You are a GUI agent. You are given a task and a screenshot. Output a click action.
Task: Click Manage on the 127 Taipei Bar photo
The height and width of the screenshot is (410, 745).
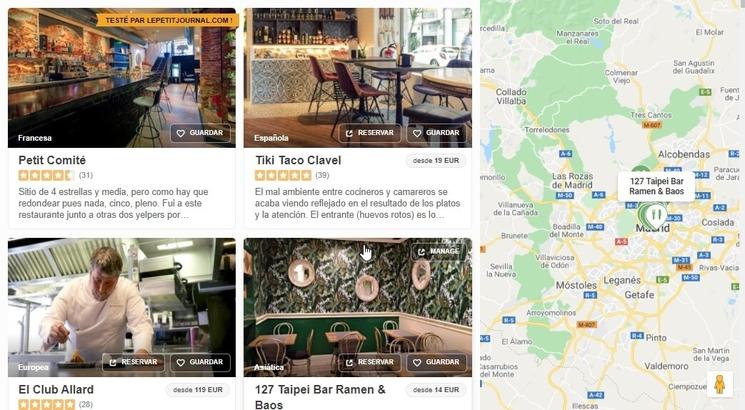tap(439, 251)
